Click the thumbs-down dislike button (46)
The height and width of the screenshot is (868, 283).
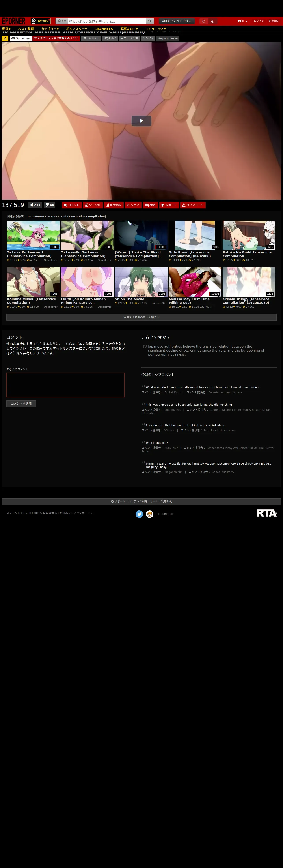(50, 205)
